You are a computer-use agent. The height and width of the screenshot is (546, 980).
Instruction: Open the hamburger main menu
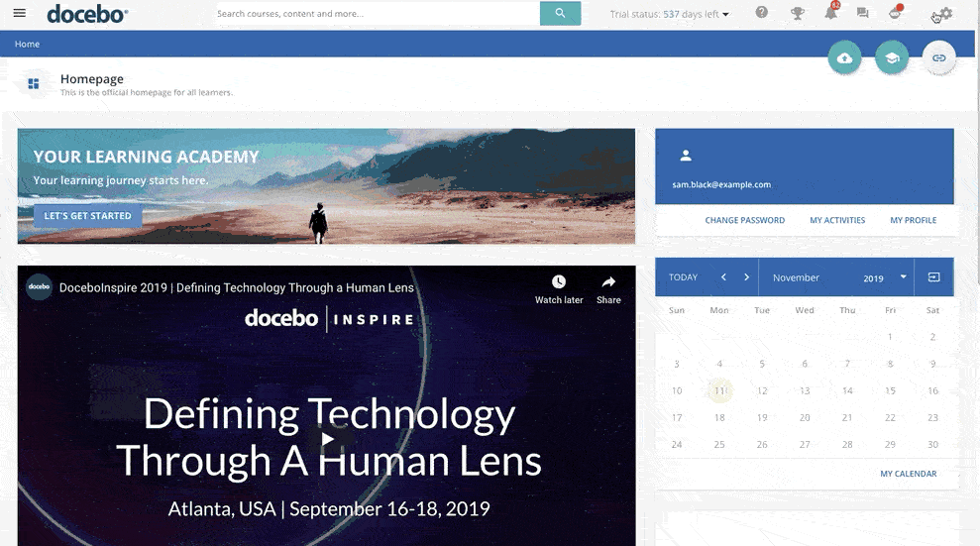pyautogui.click(x=20, y=14)
